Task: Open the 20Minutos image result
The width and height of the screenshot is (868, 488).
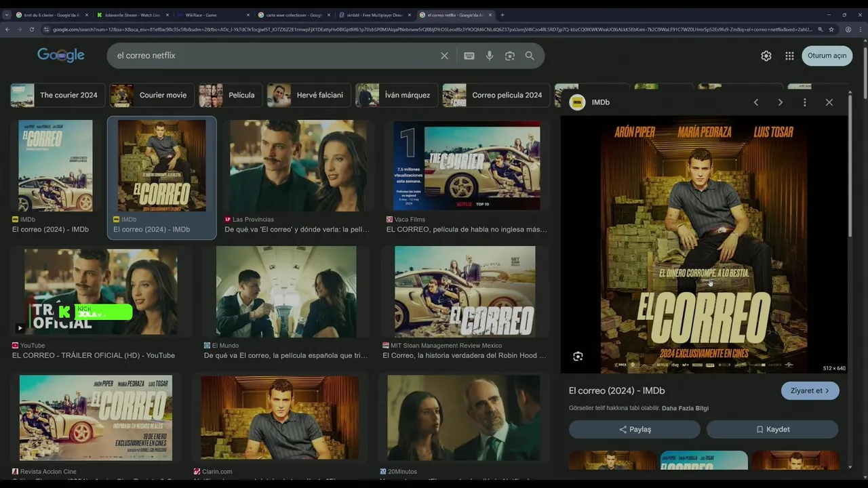Action: (464, 418)
